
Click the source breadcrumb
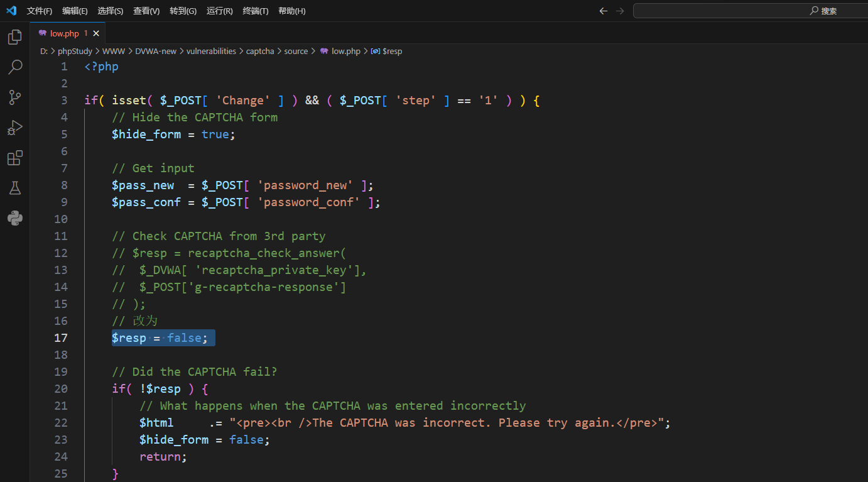click(296, 52)
